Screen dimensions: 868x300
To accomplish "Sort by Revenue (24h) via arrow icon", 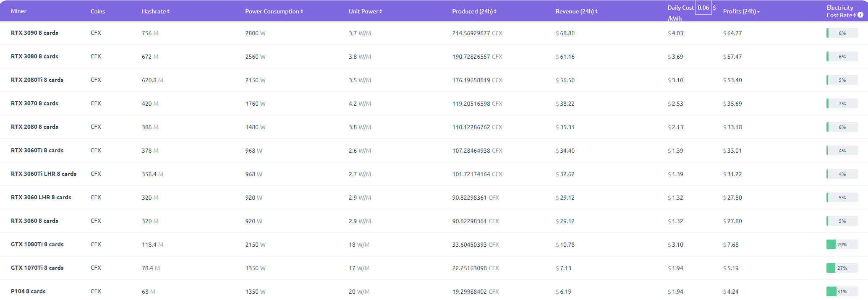I will 596,11.
